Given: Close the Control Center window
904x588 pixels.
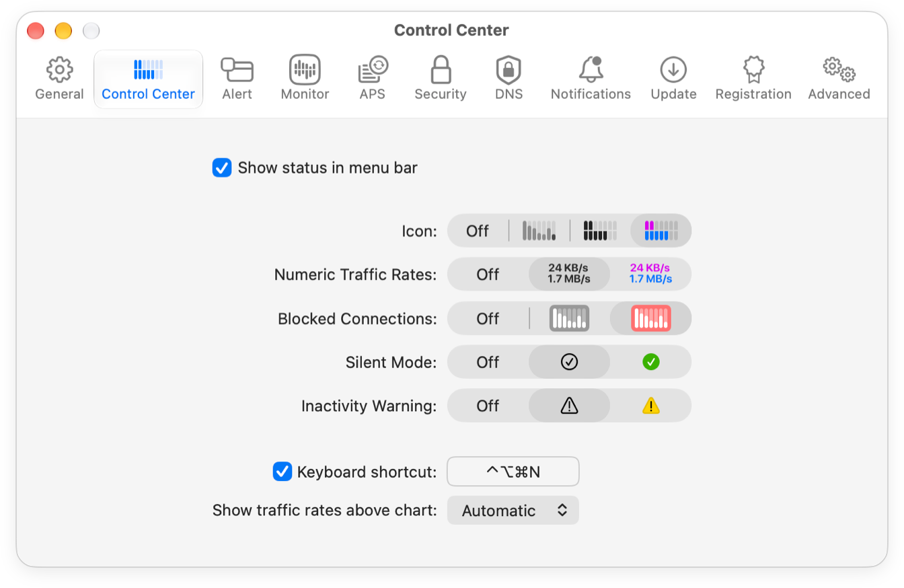Looking at the screenshot, I should coord(36,30).
